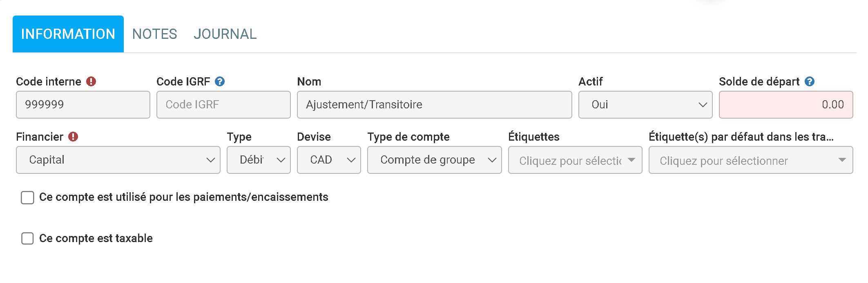Click the Code interne red warning icon

[x=91, y=81]
